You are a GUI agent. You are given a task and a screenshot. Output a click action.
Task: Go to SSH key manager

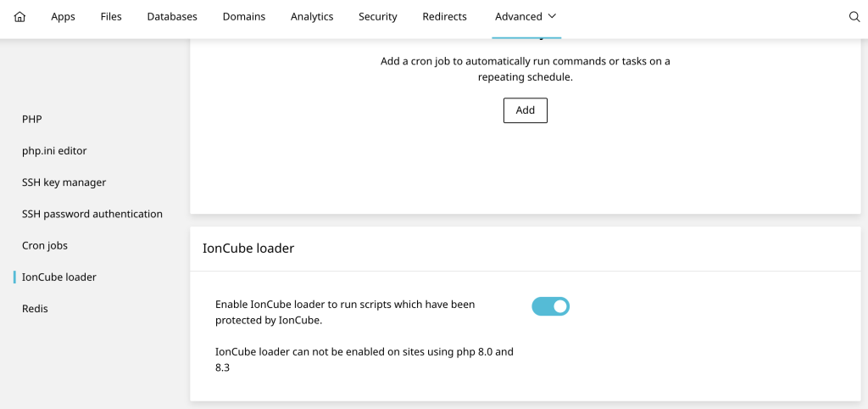[64, 182]
